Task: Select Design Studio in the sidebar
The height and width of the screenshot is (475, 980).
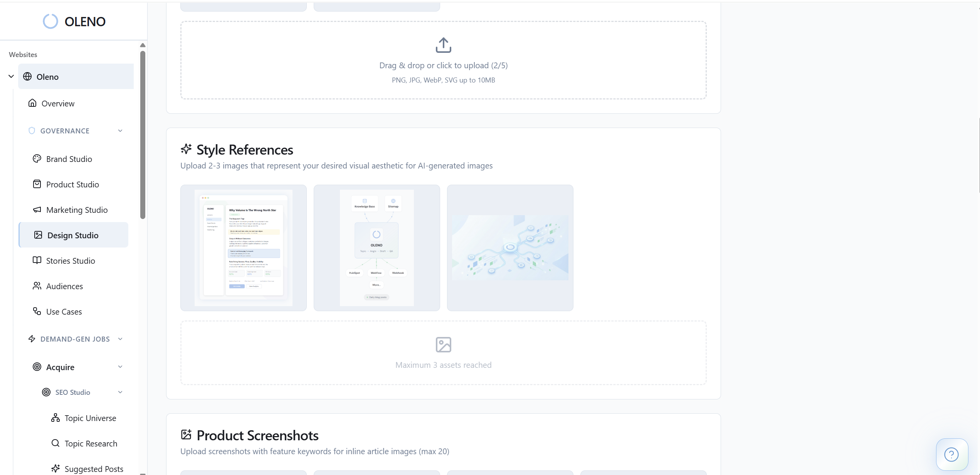Action: (73, 235)
